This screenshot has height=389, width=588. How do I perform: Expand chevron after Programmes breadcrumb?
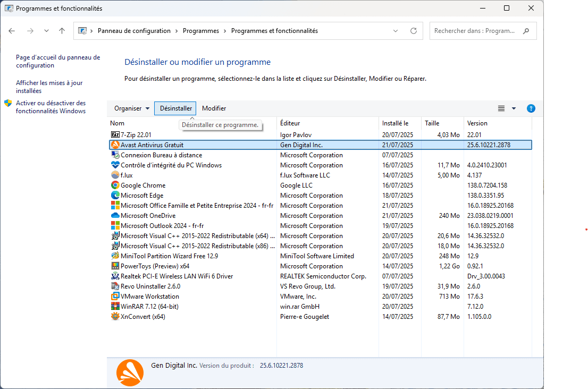pyautogui.click(x=225, y=31)
